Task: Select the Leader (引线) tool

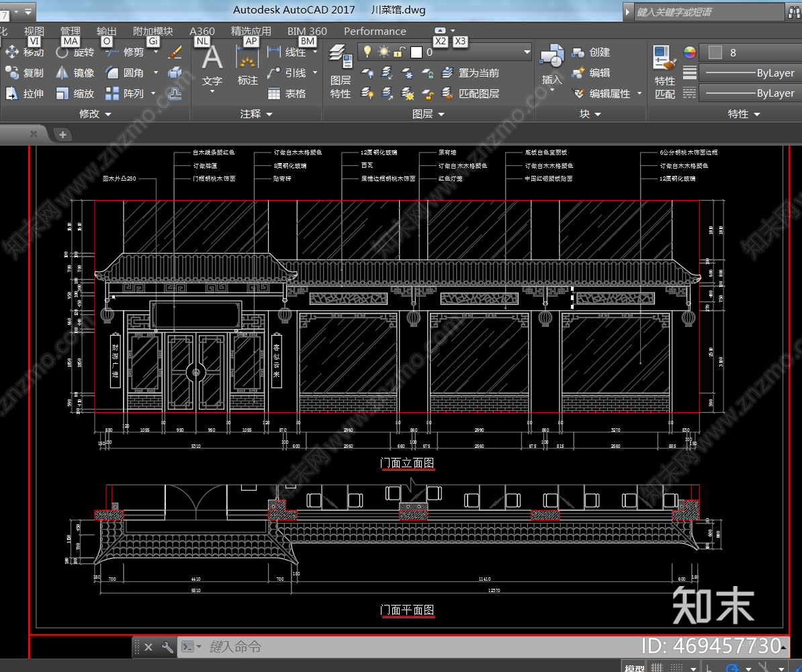Action: coord(287,73)
